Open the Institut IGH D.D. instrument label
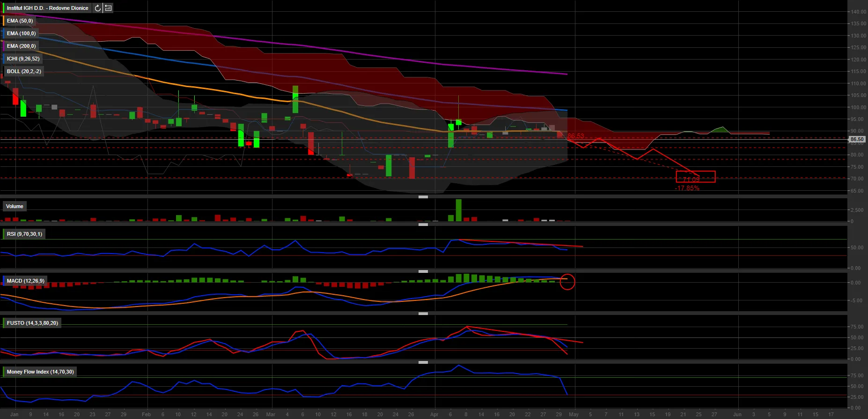The width and height of the screenshot is (868, 419). [47, 8]
